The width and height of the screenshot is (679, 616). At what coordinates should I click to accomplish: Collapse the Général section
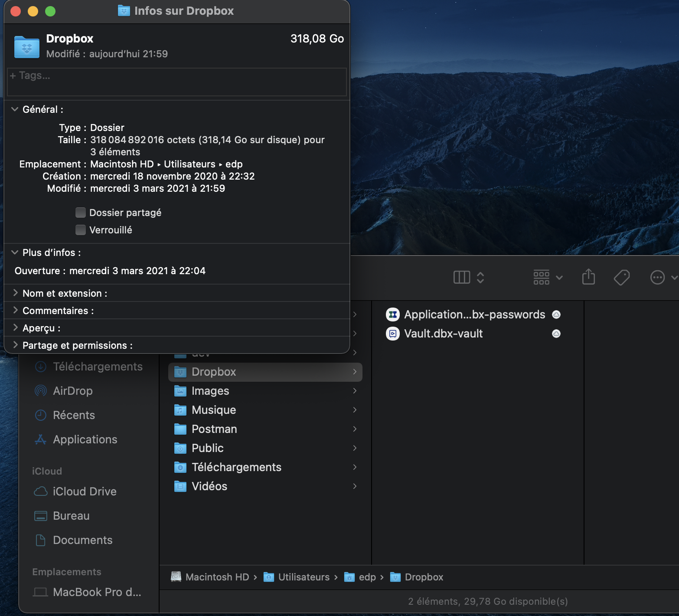(x=15, y=109)
